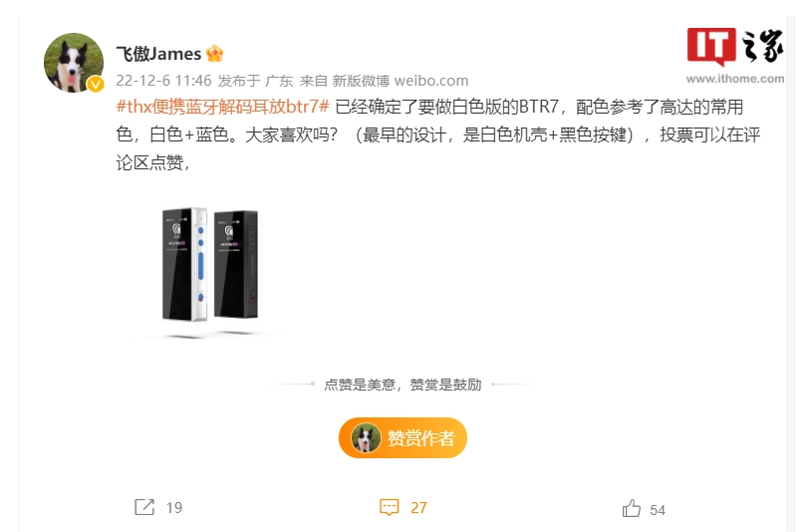The width and height of the screenshot is (805, 532).
Task: Click the repost count 19
Action: (174, 508)
